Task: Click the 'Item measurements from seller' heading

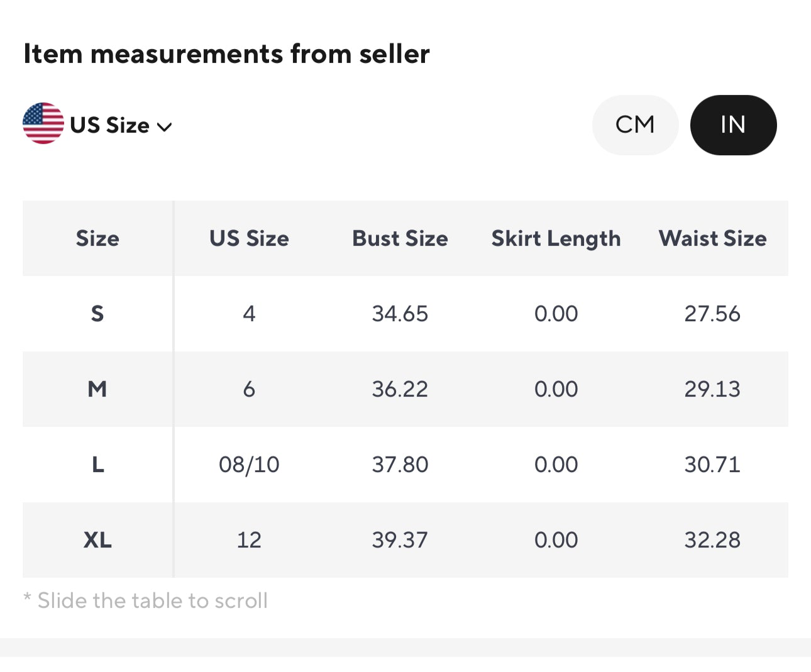Action: 226,54
